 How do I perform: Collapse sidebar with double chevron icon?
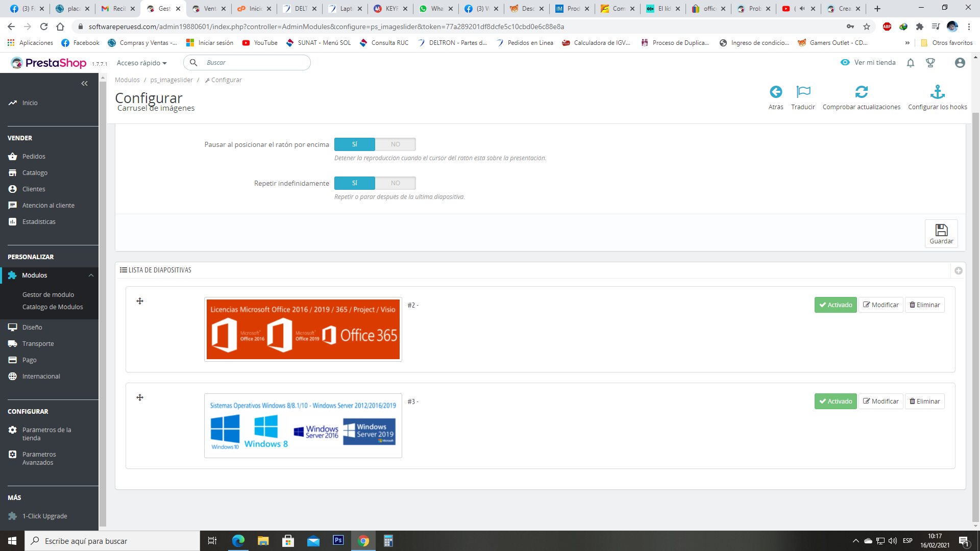click(x=84, y=84)
